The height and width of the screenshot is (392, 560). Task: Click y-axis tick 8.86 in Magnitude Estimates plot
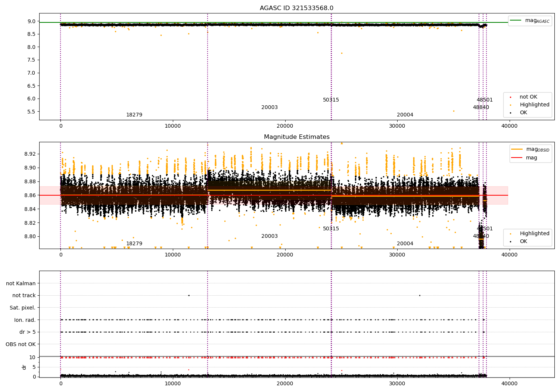[30, 195]
